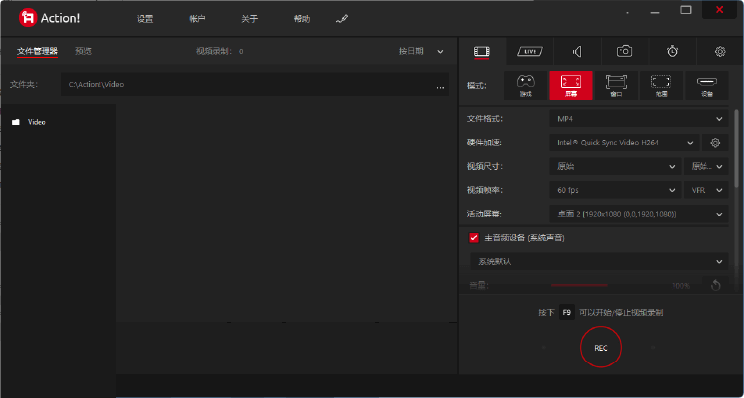Open the 60 fps frame rate dropdown
This screenshot has height=398, width=744.
[615, 190]
